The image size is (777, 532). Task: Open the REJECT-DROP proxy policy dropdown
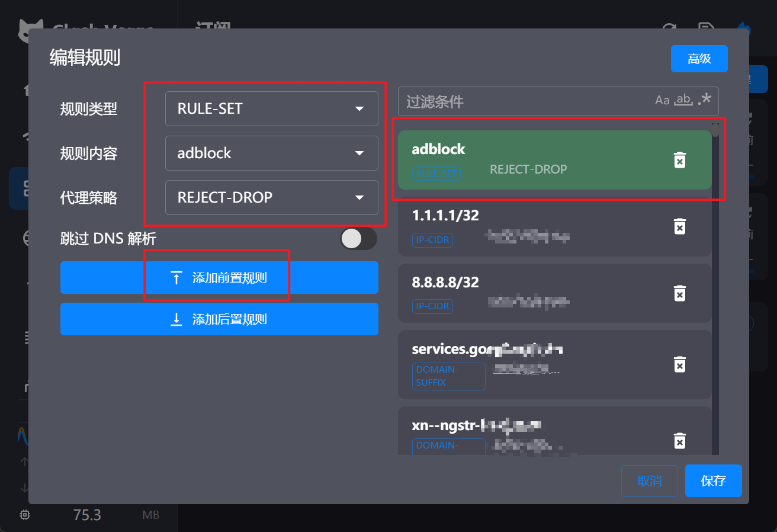[x=271, y=197]
